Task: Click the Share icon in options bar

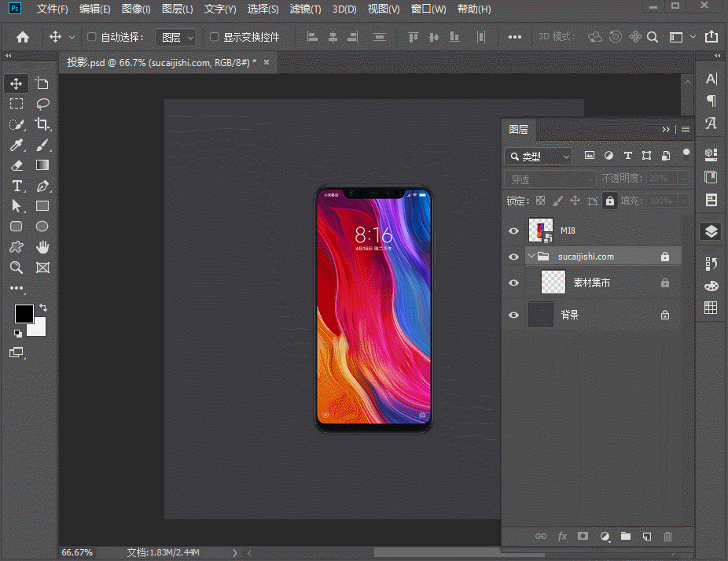Action: click(x=711, y=37)
